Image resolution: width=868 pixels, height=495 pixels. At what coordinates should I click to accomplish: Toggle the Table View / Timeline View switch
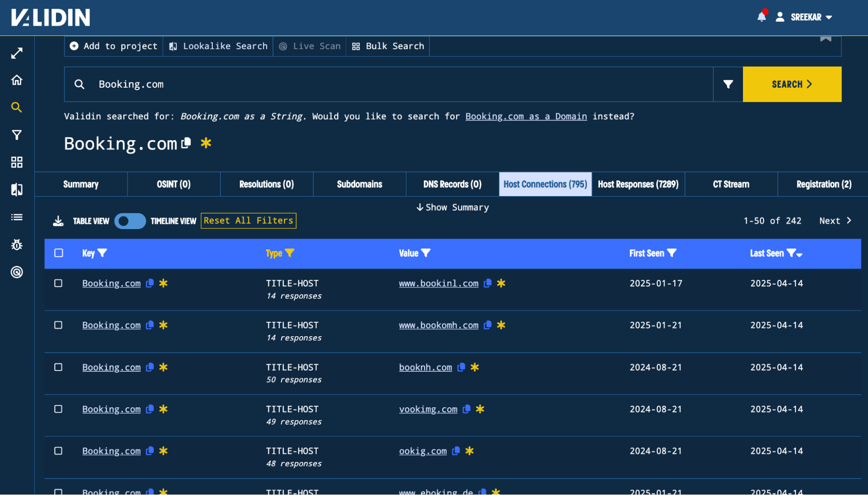[129, 221]
